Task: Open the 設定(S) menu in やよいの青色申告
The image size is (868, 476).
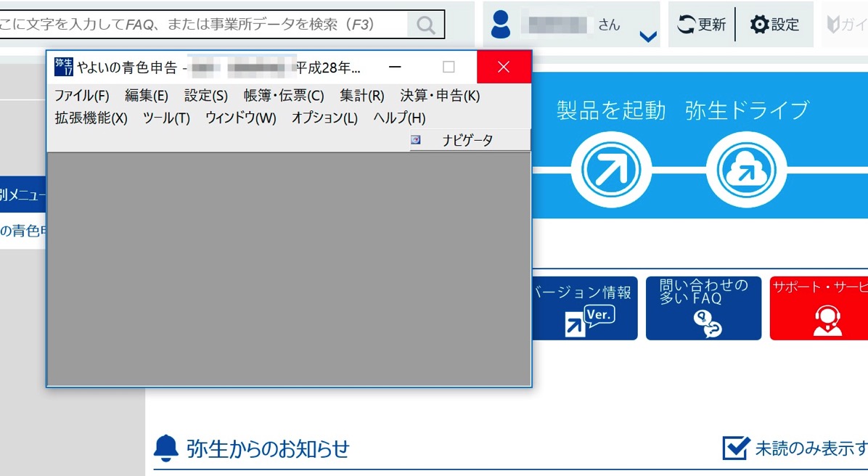Action: [x=206, y=96]
